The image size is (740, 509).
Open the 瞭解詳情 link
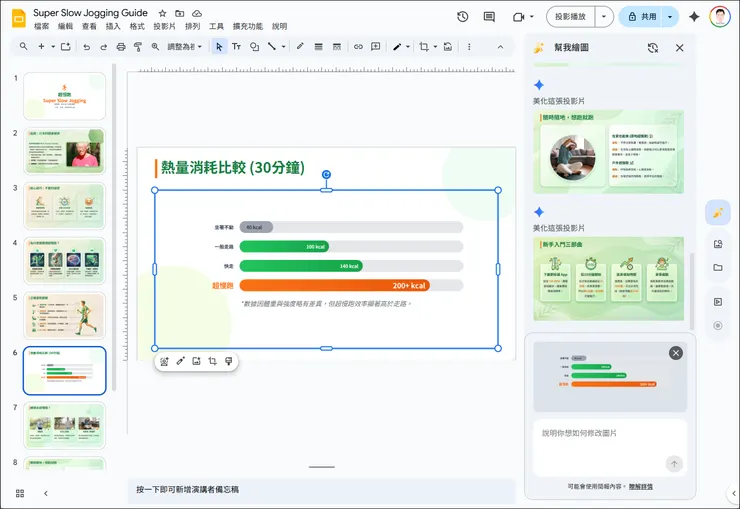point(641,486)
